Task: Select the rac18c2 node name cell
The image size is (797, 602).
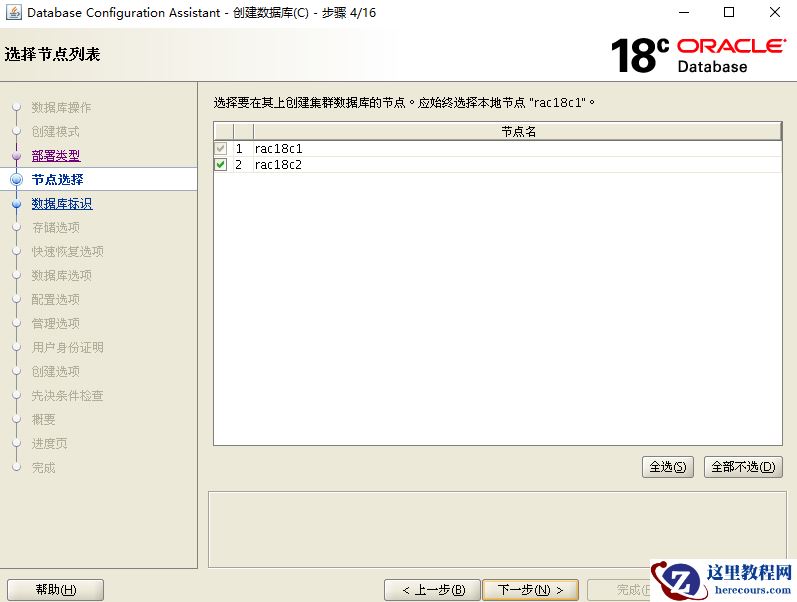Action: (517, 164)
